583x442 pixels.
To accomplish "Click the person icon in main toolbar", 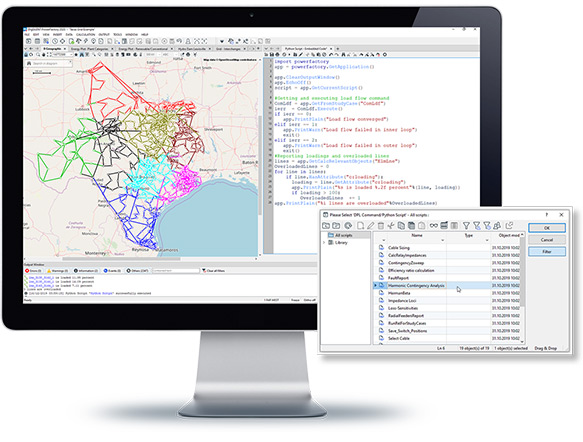I will click(x=188, y=41).
